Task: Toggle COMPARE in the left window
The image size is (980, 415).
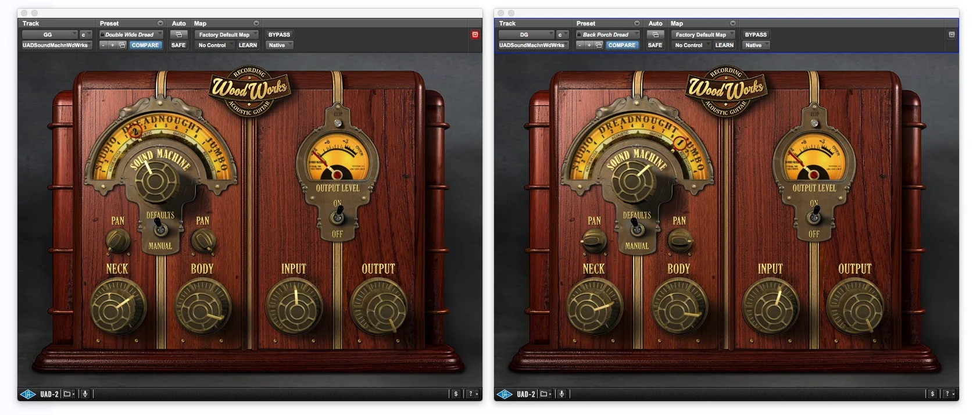Action: 145,45
